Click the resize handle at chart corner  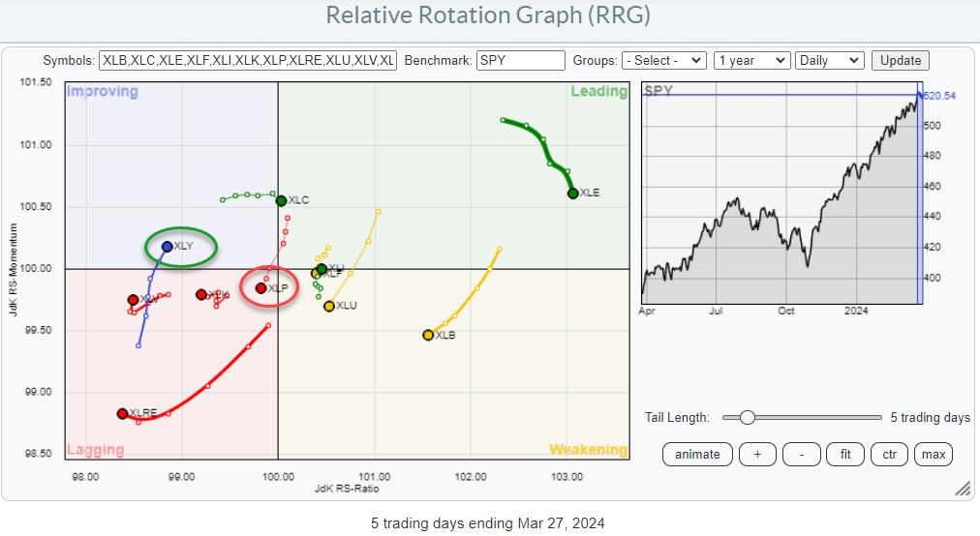point(963,487)
